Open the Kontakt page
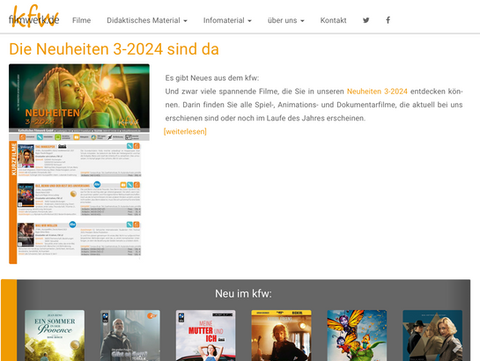480x361 pixels. tap(333, 20)
